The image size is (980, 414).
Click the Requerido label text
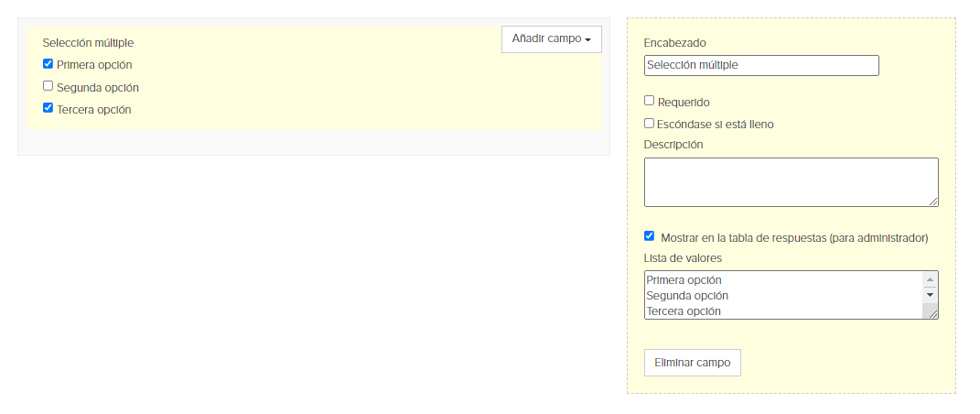pyautogui.click(x=684, y=102)
